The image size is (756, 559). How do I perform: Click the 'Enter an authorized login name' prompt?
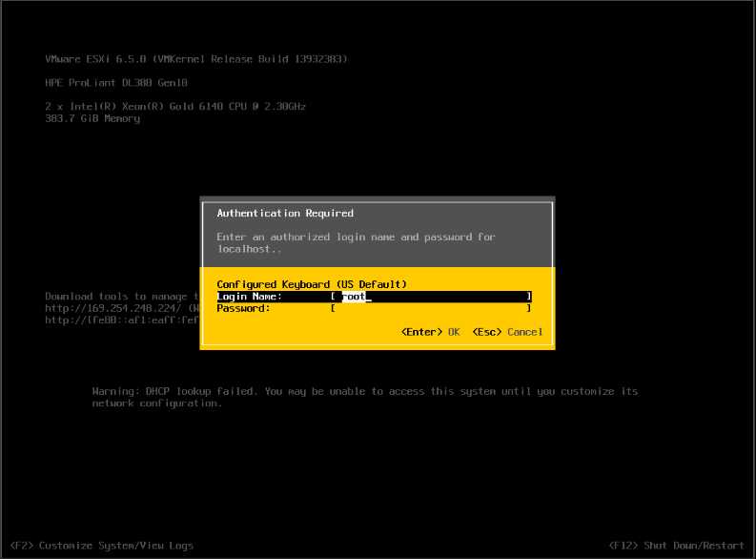click(x=356, y=243)
